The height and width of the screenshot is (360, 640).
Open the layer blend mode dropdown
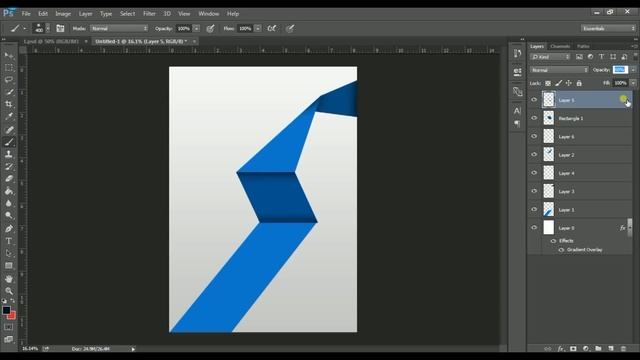559,70
